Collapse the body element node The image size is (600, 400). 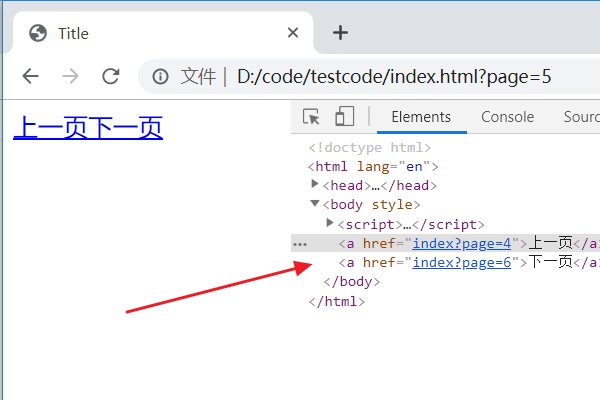click(x=316, y=204)
